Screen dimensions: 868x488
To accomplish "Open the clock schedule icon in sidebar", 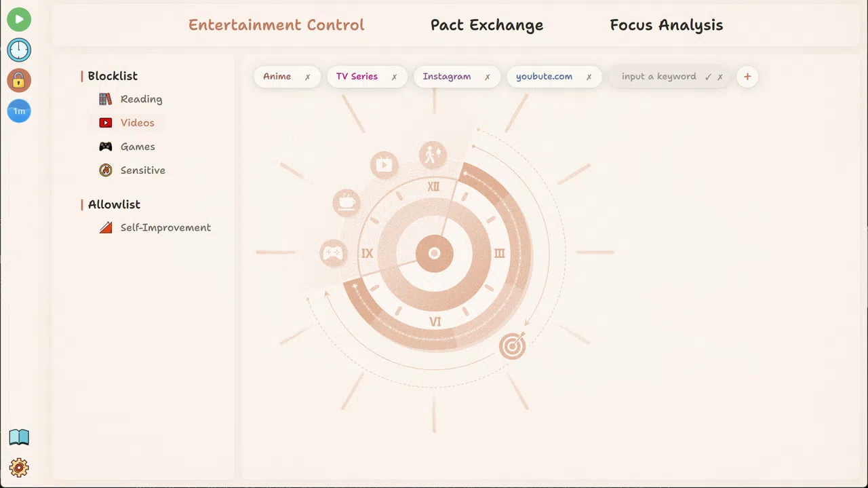I will [x=19, y=50].
